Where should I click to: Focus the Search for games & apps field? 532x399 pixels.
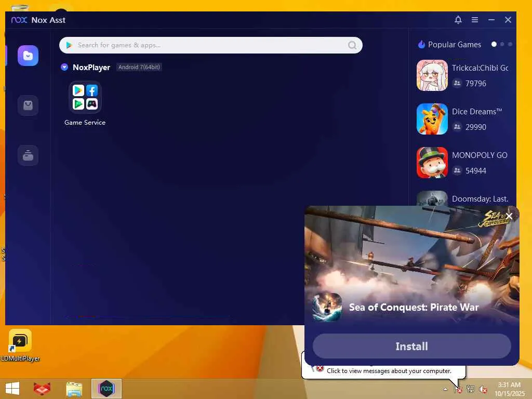pyautogui.click(x=211, y=45)
